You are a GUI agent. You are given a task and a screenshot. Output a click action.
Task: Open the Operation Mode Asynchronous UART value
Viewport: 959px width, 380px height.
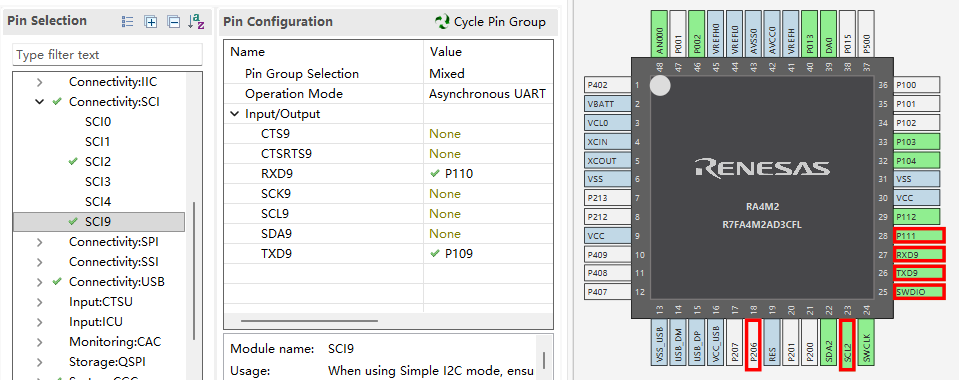click(488, 94)
